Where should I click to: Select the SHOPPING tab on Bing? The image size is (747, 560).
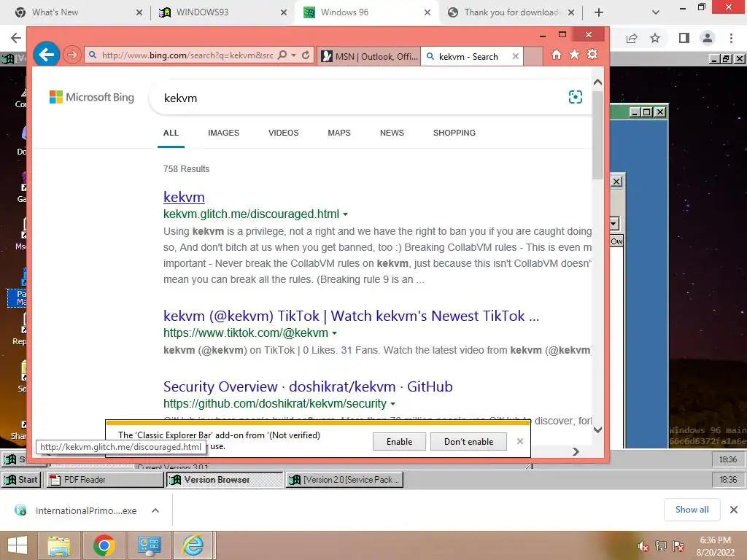(x=454, y=133)
